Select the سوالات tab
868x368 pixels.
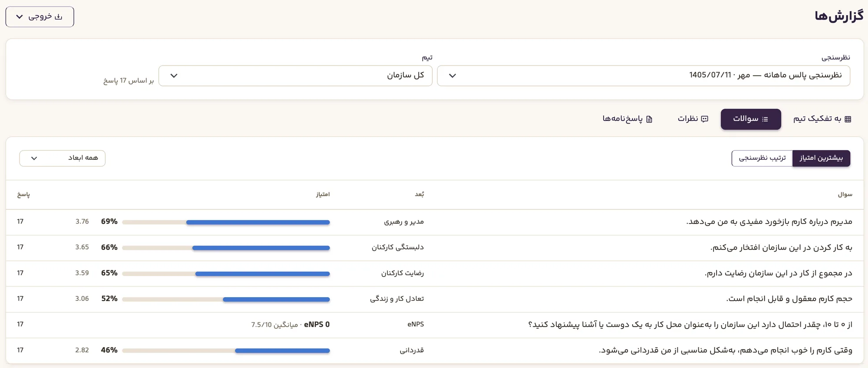coord(751,119)
